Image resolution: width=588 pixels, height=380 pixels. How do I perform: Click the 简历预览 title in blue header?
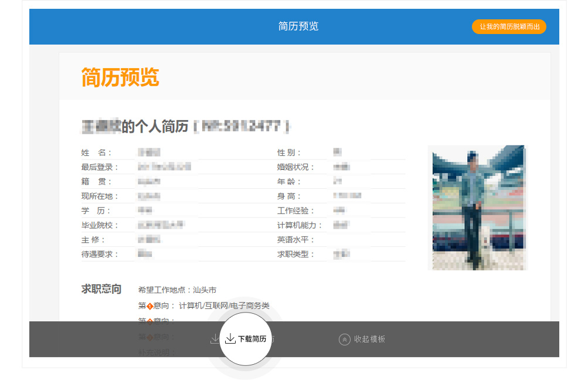tap(298, 26)
